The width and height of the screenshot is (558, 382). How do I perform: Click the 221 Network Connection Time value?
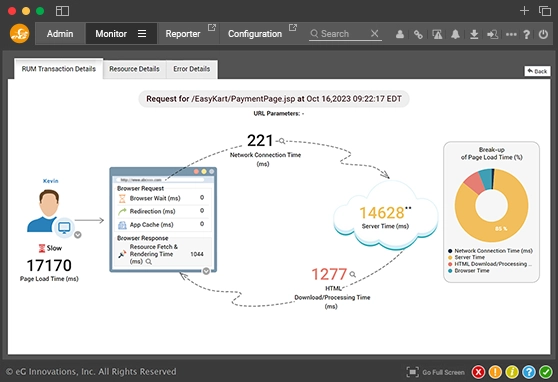click(260, 141)
